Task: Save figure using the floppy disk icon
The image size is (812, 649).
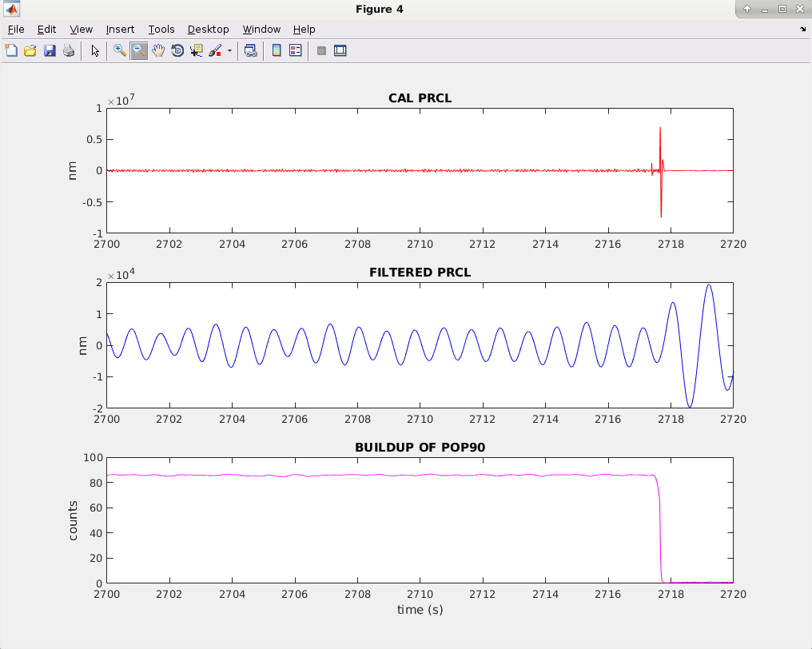Action: 50,51
